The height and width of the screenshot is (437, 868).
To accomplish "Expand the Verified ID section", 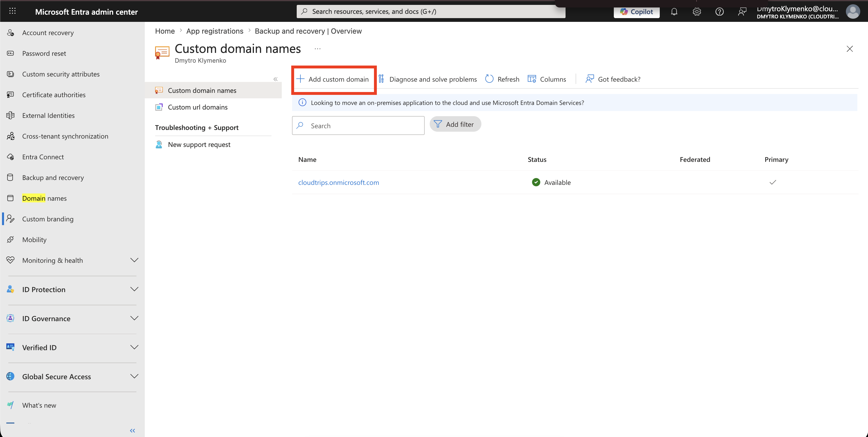I will pyautogui.click(x=134, y=347).
